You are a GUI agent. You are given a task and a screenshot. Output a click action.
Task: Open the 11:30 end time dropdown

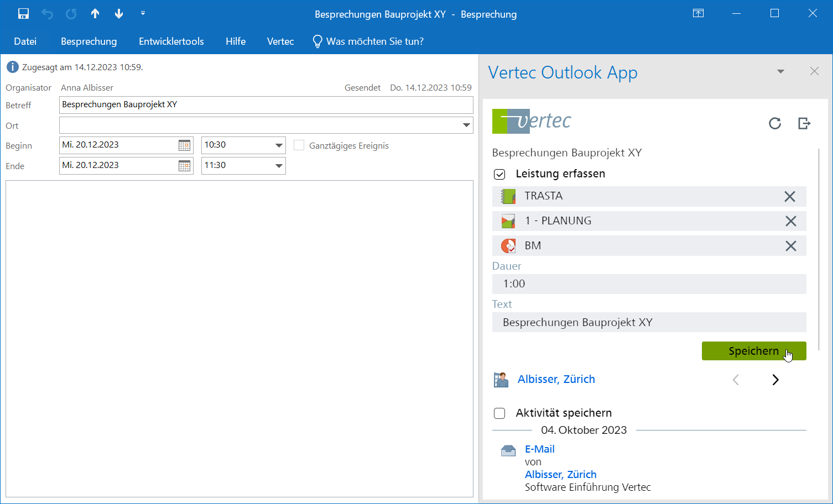point(279,166)
